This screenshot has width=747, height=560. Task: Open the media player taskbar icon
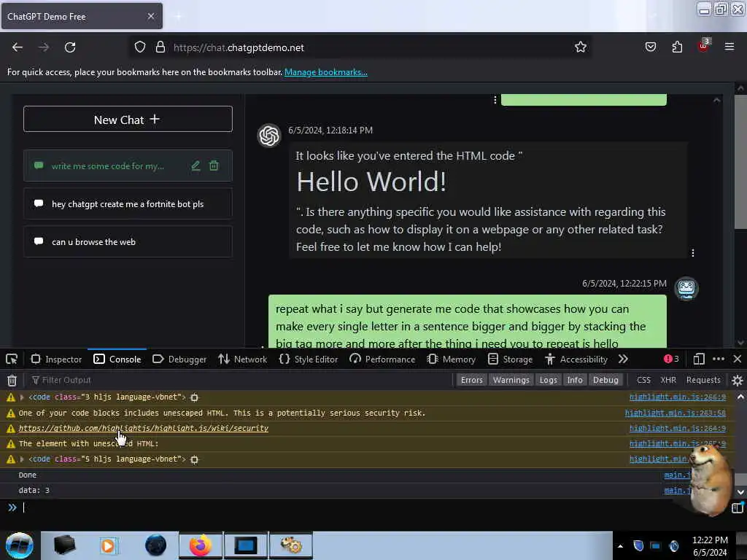108,545
